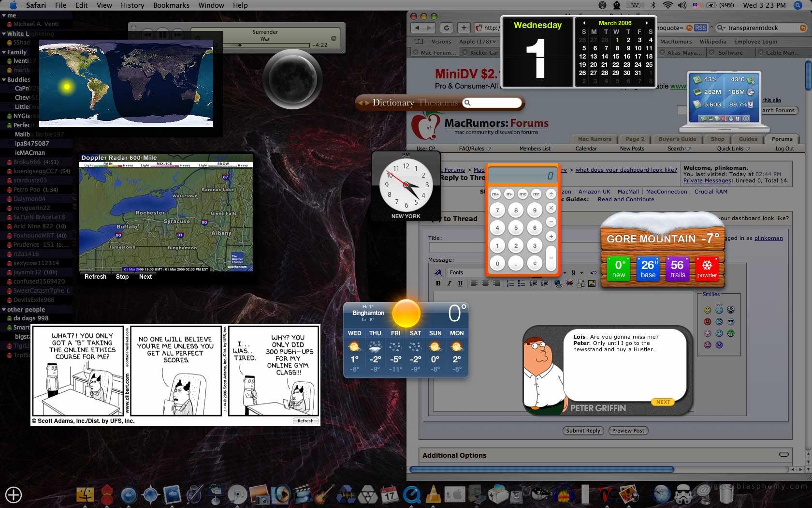Open the Buyer's Guide site tab
This screenshot has width=812, height=508.
[x=677, y=139]
